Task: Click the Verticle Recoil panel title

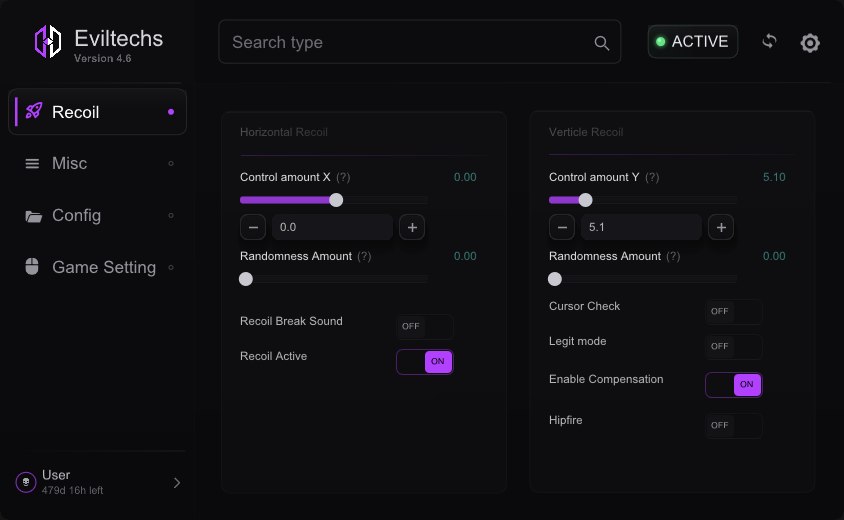Action: click(x=586, y=132)
